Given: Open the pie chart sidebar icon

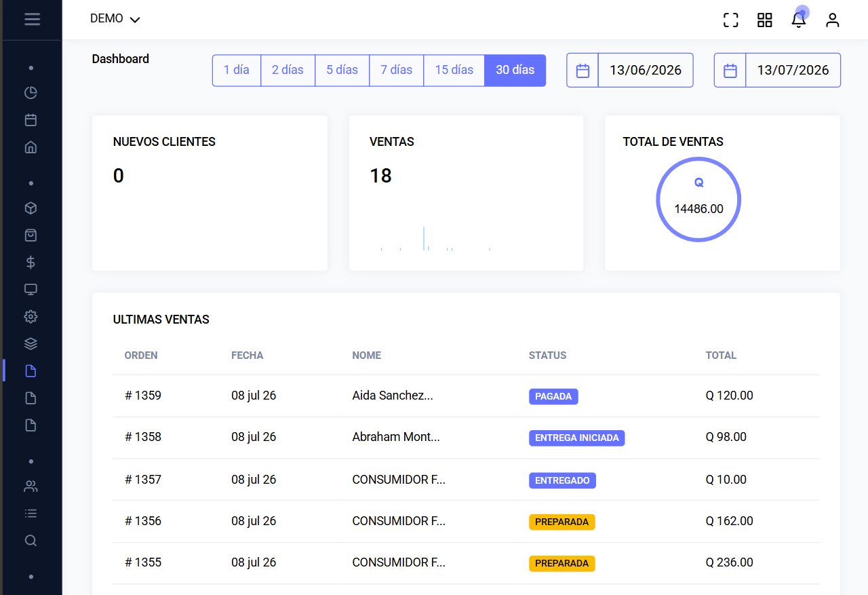Looking at the screenshot, I should pyautogui.click(x=31, y=93).
